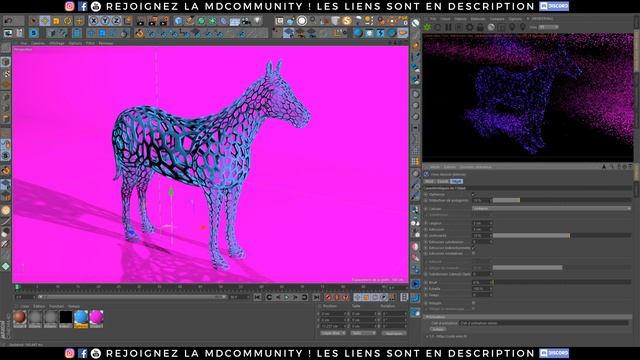Select the black material swatch
This screenshot has width=640, height=360.
point(66,319)
